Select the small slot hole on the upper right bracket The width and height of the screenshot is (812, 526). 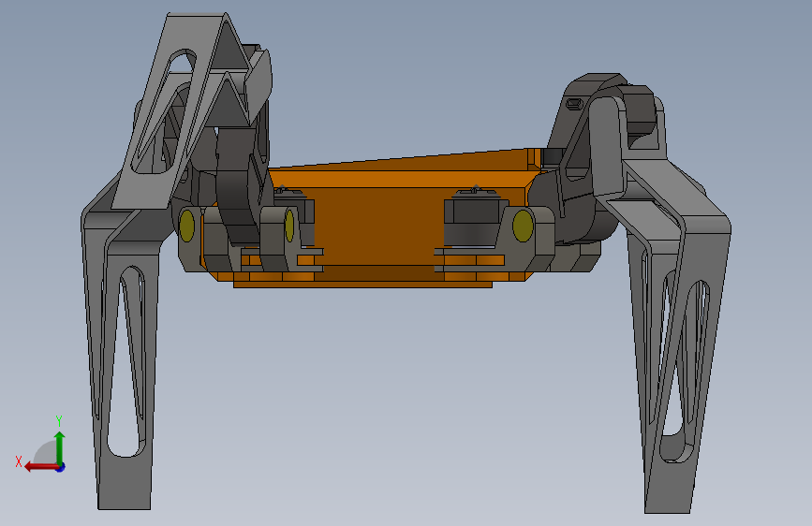(x=573, y=104)
